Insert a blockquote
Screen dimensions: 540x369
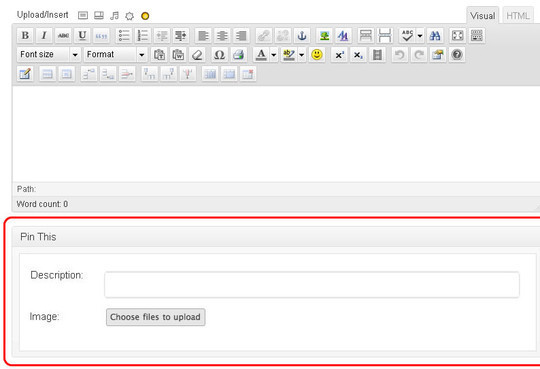pos(101,35)
